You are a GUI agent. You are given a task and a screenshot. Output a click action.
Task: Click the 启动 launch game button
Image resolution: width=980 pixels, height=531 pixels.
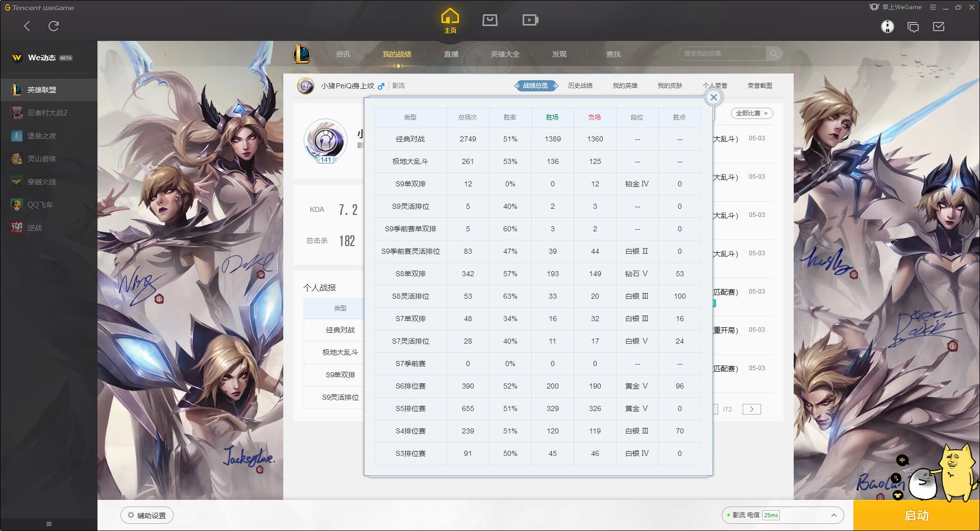[917, 515]
